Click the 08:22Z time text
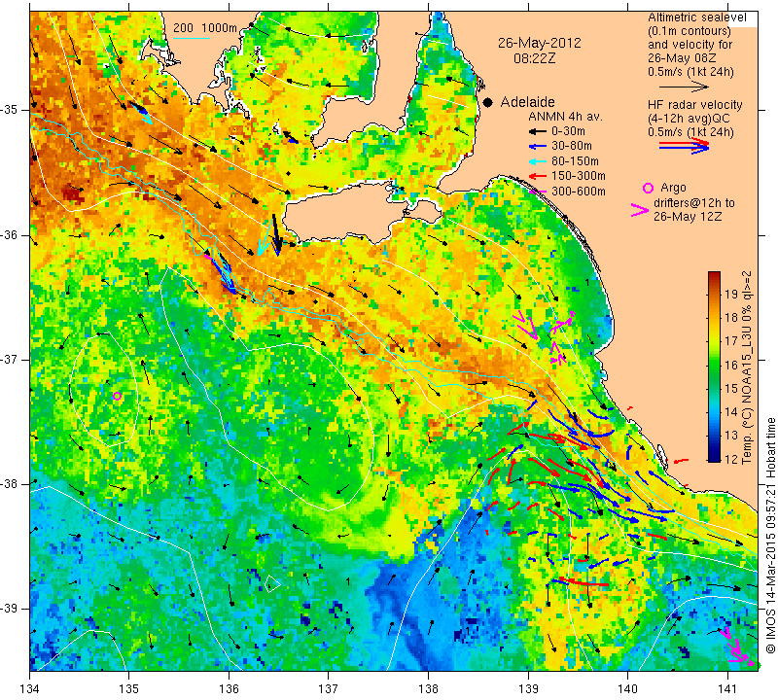 [x=534, y=58]
